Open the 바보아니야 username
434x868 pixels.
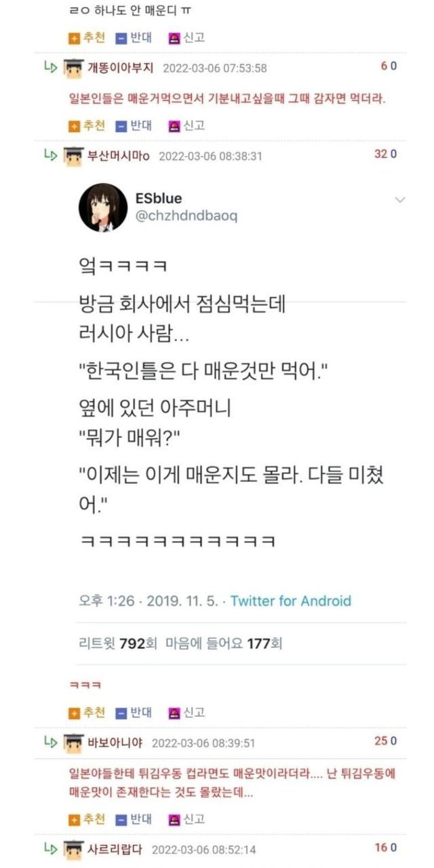point(115,743)
